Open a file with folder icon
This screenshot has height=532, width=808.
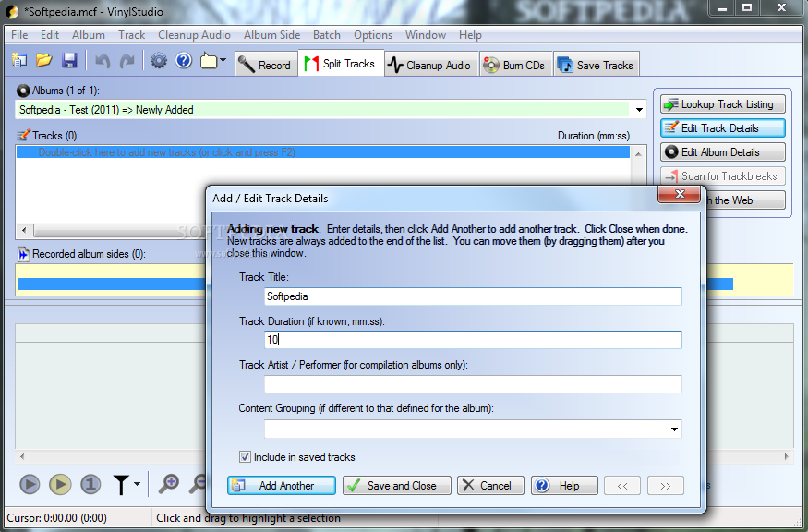43,61
